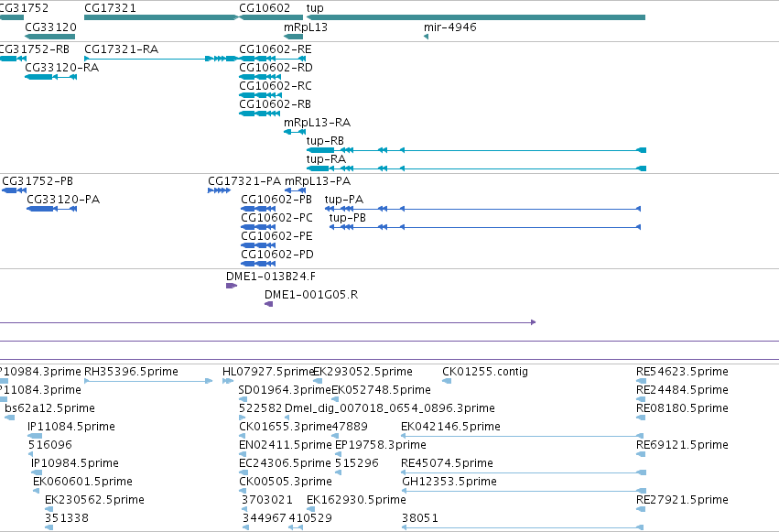Select EST EK293052.5prime
Viewport: 779px width, 532px height.
click(x=318, y=381)
